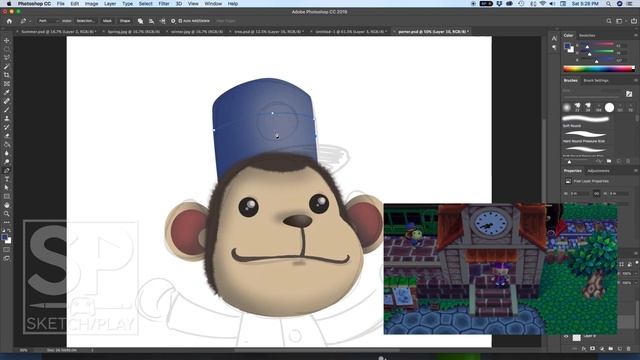The image size is (640, 360).
Task: Switch to tree.psd document tab
Action: pos(267,31)
